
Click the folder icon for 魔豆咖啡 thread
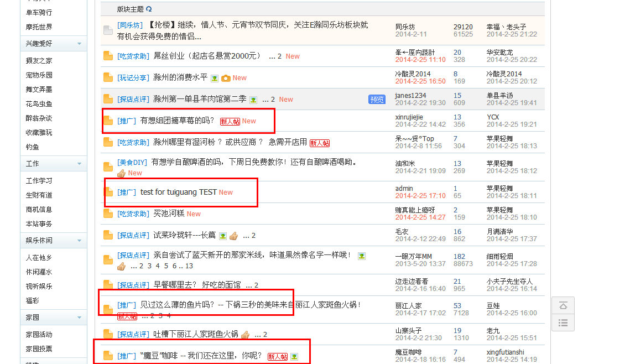(x=108, y=356)
